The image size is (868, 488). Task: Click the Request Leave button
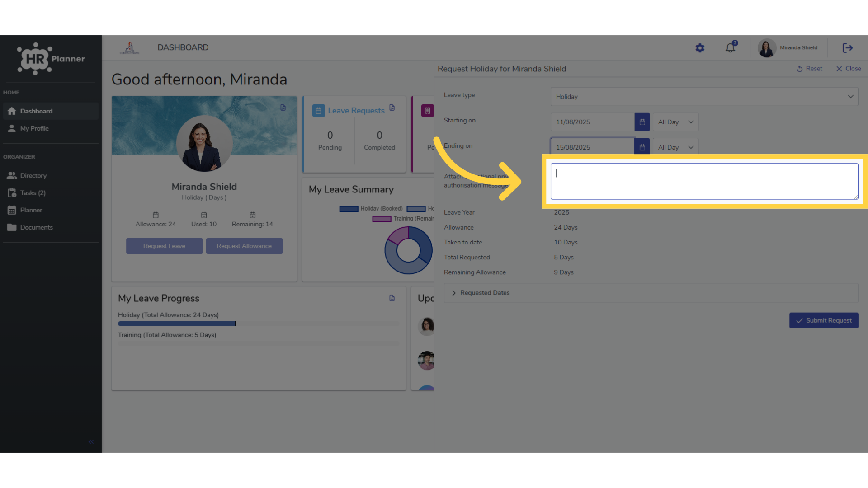tap(164, 246)
